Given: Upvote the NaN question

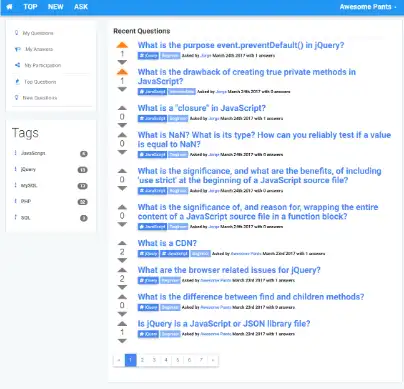Looking at the screenshot, I should [122, 135].
